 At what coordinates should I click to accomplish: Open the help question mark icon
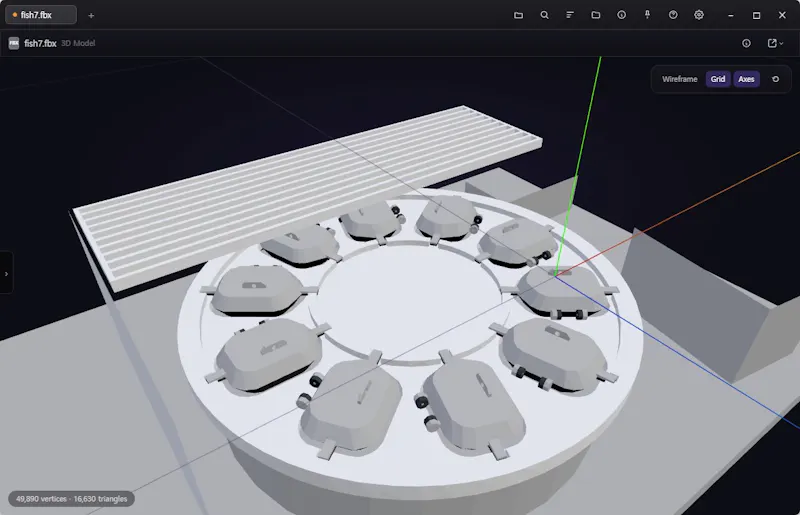pyautogui.click(x=673, y=15)
